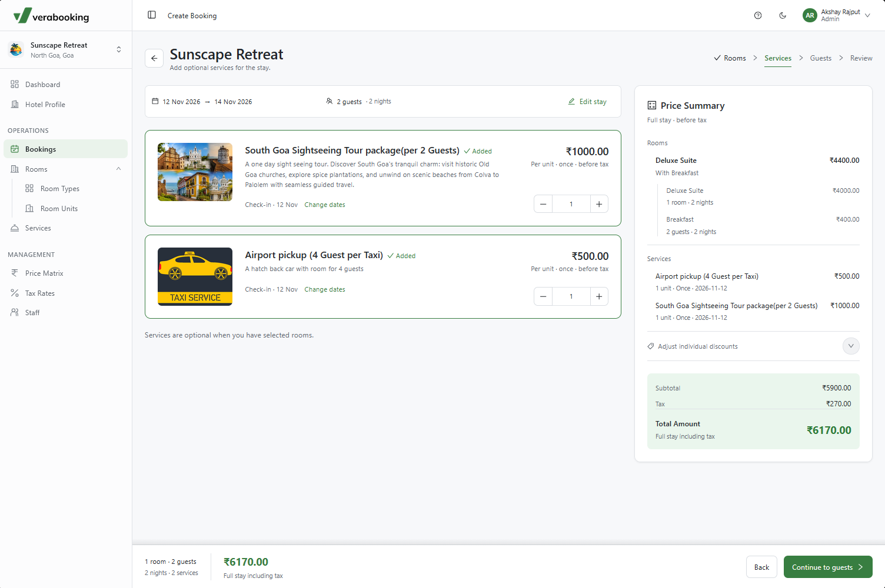Open Akshay Rajput user menu
The height and width of the screenshot is (588, 885).
837,16
